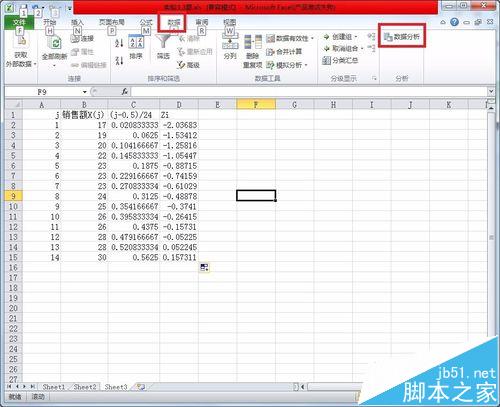Switch to the 审阅 (Review) tab
Viewport: 500px width, 407px height.
(202, 22)
